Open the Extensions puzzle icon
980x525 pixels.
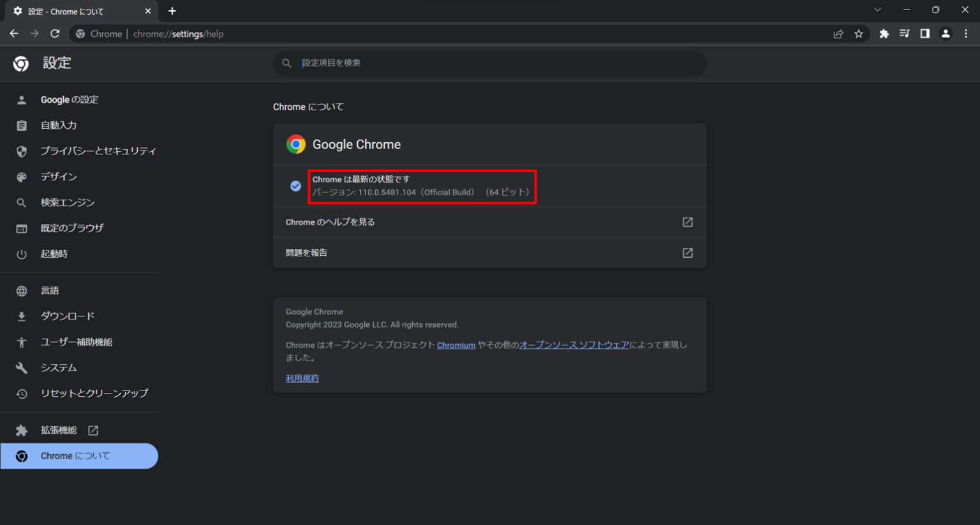pyautogui.click(x=884, y=34)
